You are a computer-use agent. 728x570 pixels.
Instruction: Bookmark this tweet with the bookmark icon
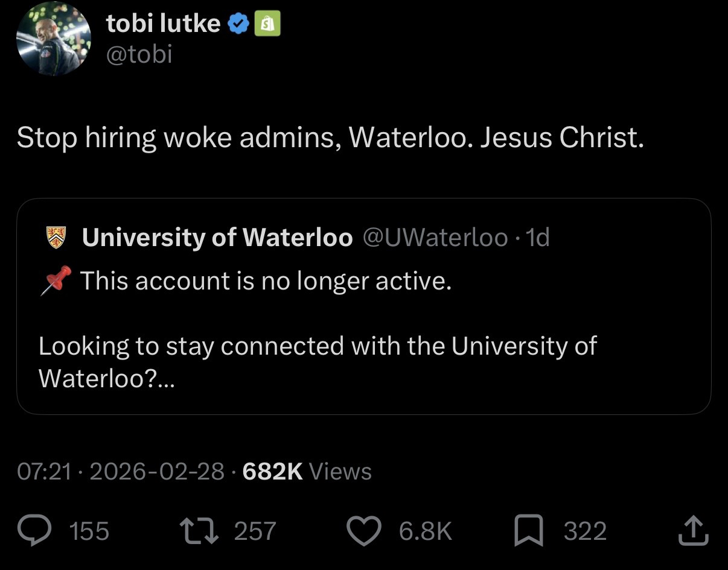529,531
